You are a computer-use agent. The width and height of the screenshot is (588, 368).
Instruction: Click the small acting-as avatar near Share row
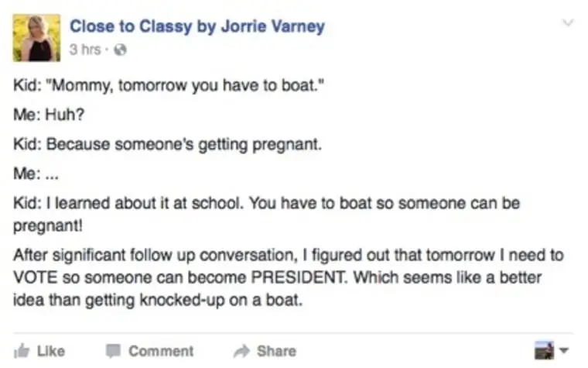pos(544,350)
